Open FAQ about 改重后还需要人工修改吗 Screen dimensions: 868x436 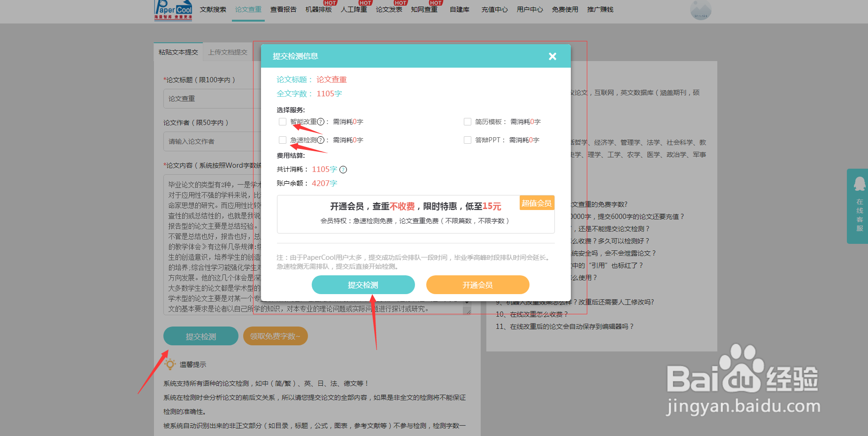coord(575,302)
